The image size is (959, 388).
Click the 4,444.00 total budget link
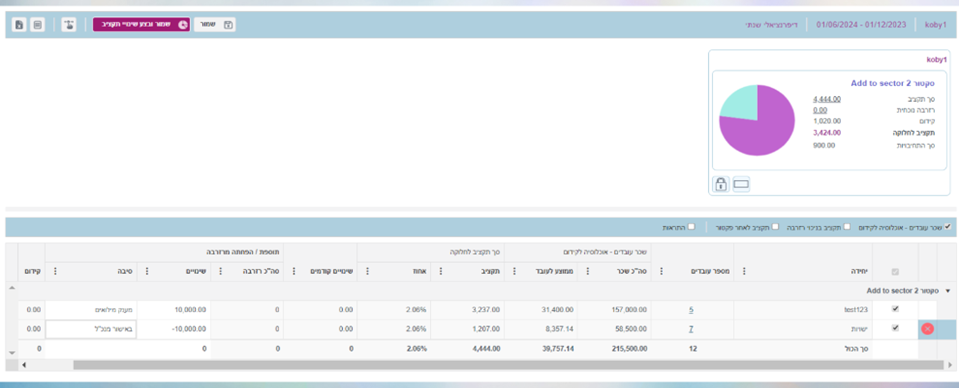point(827,99)
